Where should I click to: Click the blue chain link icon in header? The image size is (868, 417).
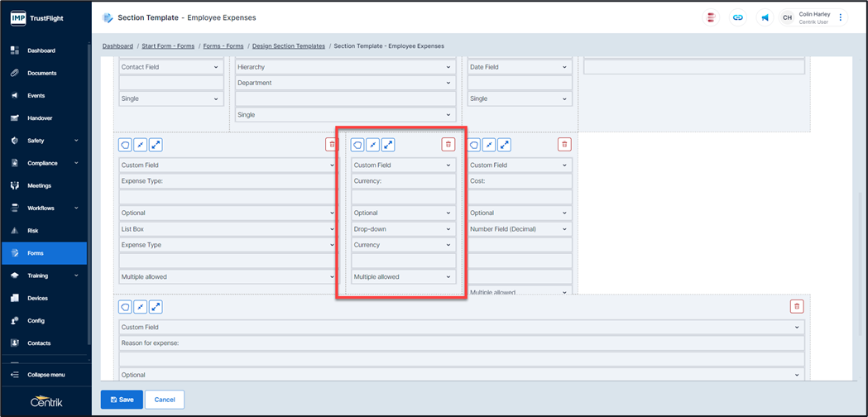737,17
